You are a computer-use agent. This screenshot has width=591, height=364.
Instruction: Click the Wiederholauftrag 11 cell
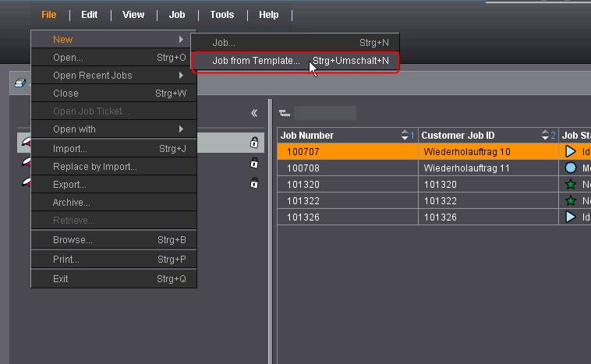[466, 168]
